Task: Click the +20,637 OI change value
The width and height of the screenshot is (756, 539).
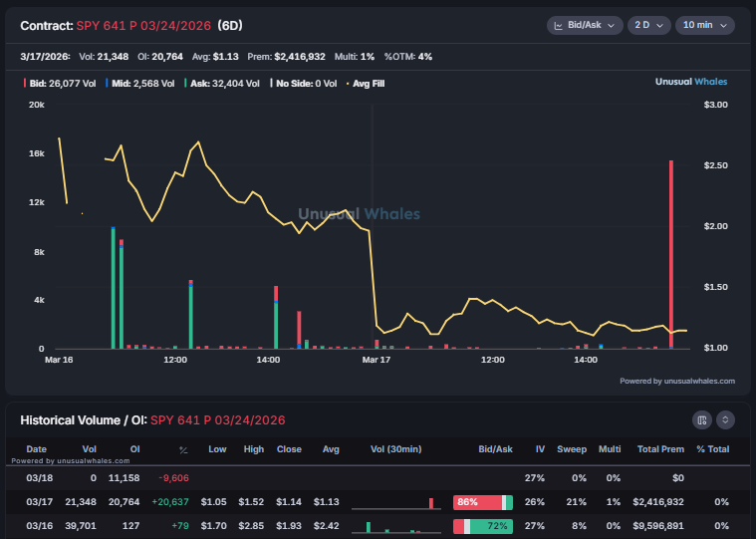Action: pos(170,502)
